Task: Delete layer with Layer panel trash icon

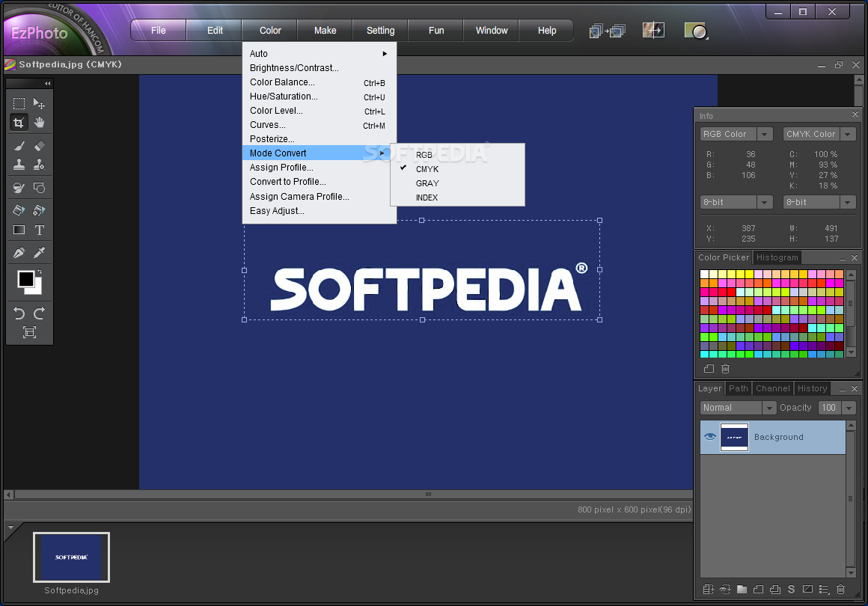Action: [x=840, y=590]
